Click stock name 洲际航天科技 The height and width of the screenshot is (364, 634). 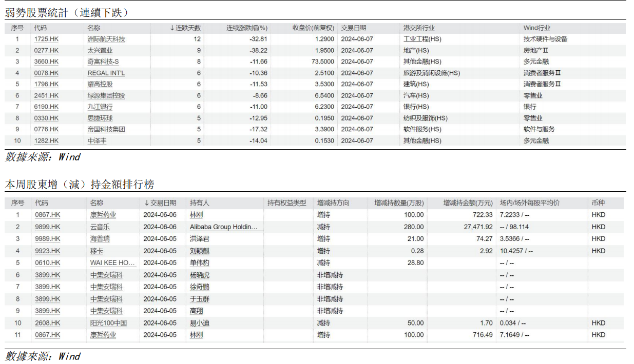pyautogui.click(x=106, y=39)
